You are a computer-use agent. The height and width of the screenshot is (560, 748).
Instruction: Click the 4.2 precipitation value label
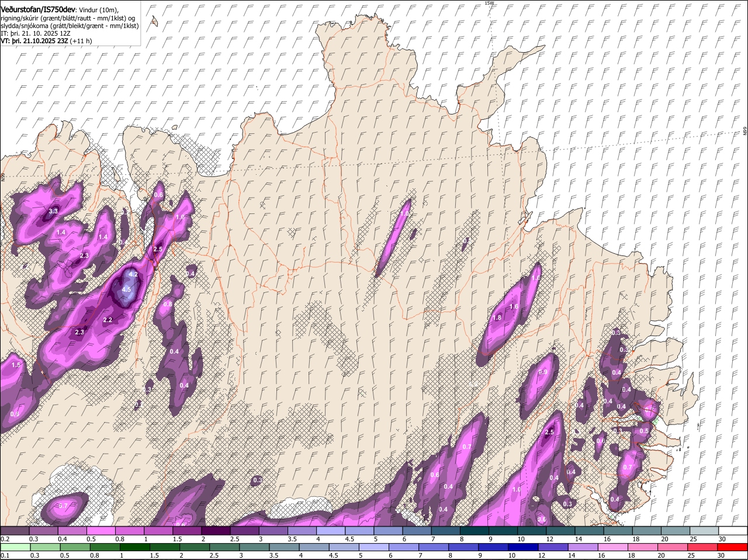point(133,274)
